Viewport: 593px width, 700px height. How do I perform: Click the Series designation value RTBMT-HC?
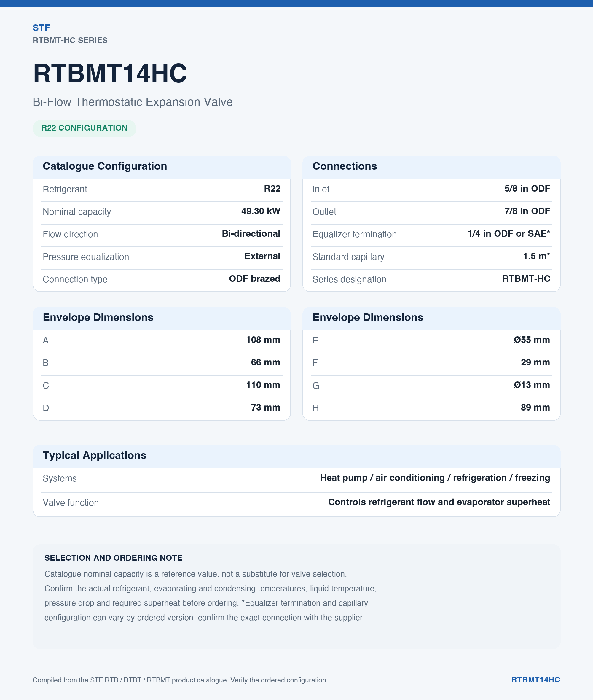pyautogui.click(x=526, y=279)
